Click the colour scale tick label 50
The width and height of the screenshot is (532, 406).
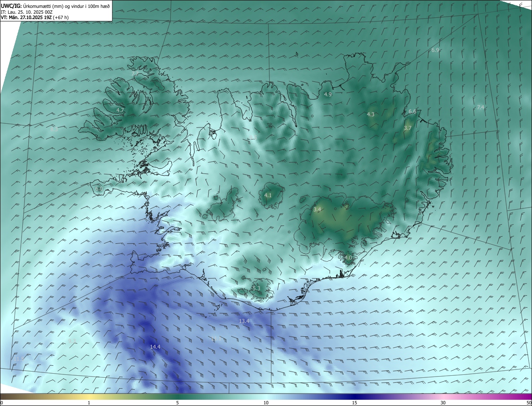(529, 403)
